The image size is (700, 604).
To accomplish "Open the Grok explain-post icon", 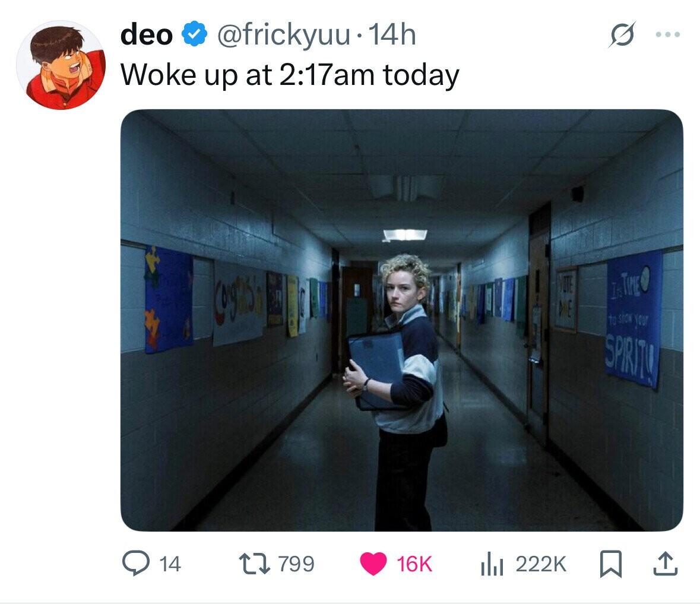I will (622, 34).
